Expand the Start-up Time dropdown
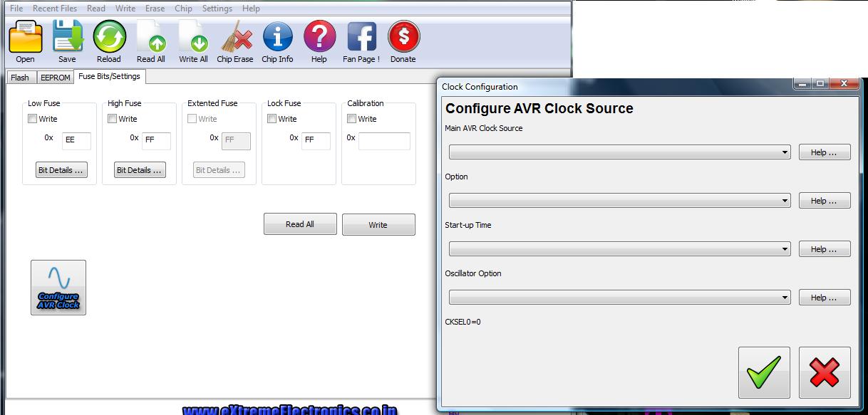Screen dimensions: 868x415 [619, 249]
